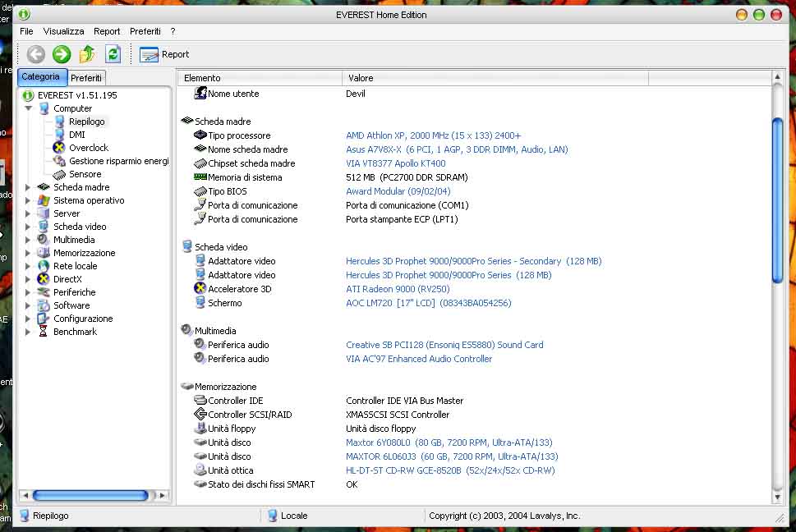This screenshot has width=796, height=532.
Task: Click the scroll left arrow in tree panel
Action: 25,495
